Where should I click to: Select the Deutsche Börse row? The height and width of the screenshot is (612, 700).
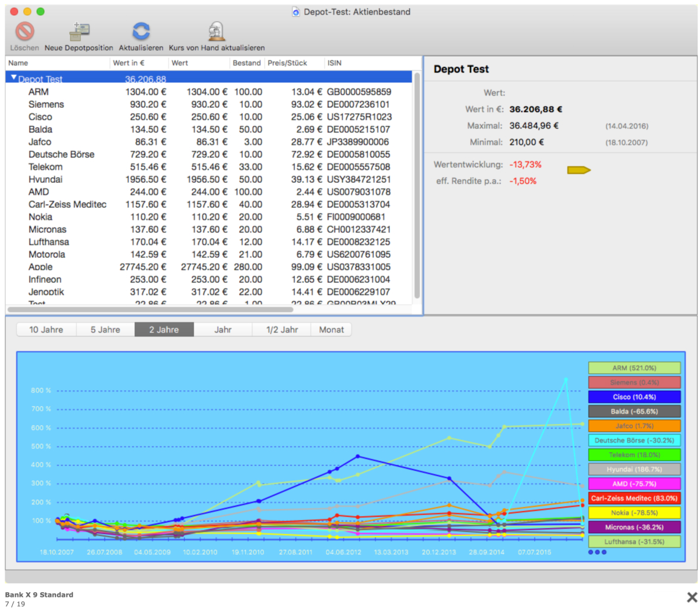pyautogui.click(x=209, y=155)
